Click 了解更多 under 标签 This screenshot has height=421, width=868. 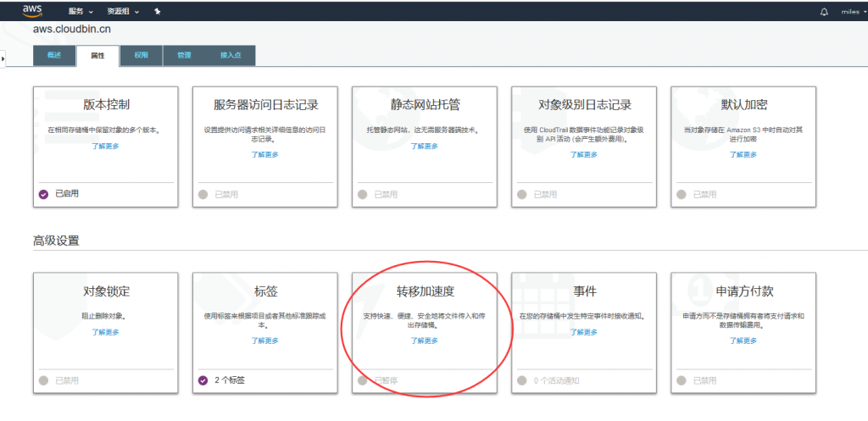(265, 341)
